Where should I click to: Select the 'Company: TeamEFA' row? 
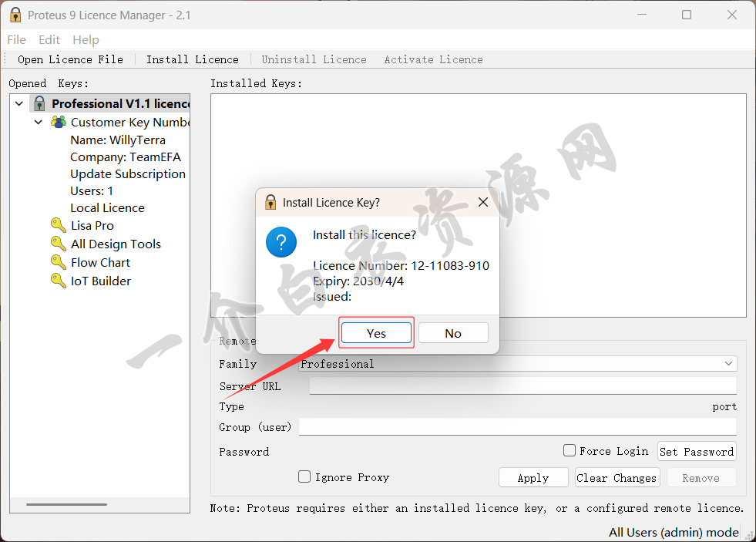pos(126,157)
